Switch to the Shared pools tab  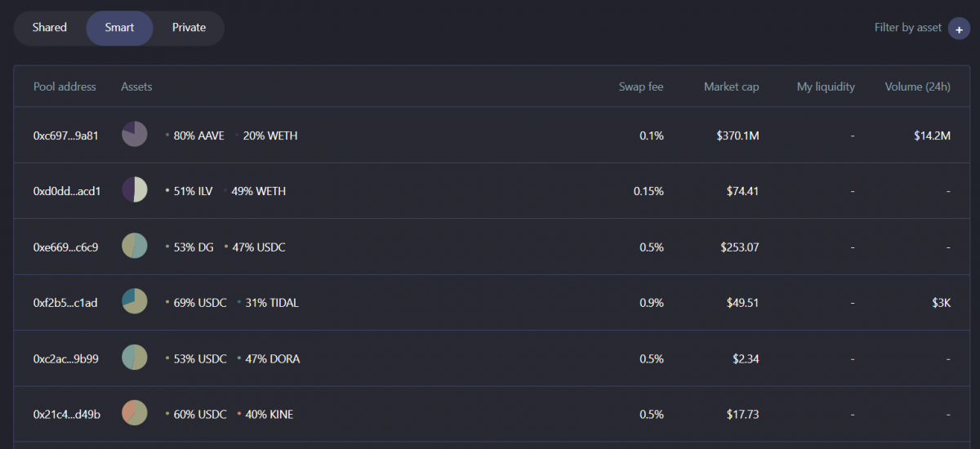tap(50, 28)
